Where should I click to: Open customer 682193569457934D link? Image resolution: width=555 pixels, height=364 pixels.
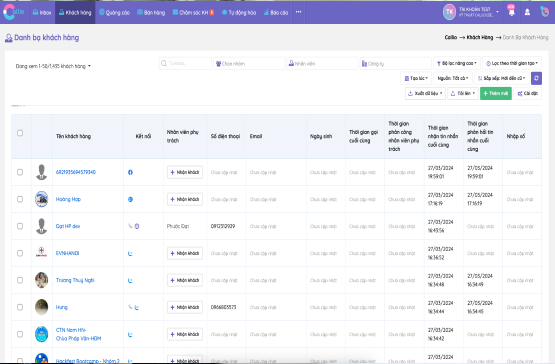point(76,172)
